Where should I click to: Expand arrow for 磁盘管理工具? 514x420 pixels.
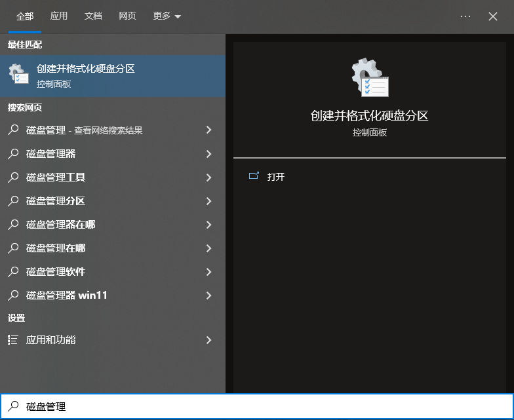pyautogui.click(x=208, y=177)
